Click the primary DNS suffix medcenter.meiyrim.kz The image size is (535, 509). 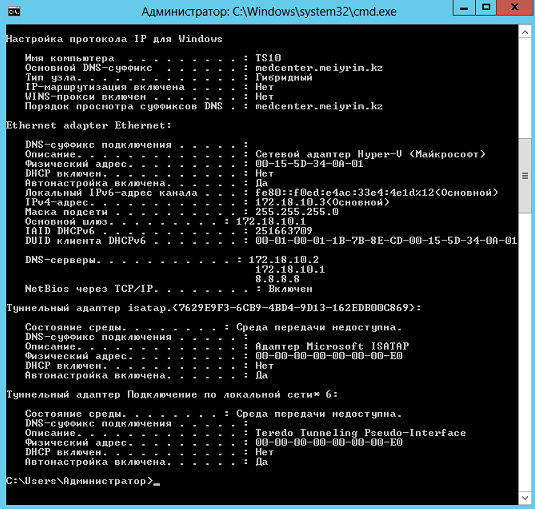coord(319,68)
